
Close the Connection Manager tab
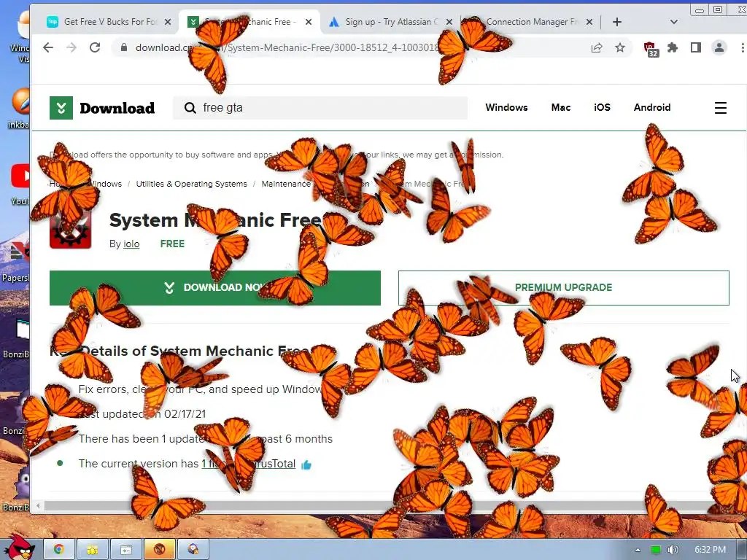click(589, 22)
